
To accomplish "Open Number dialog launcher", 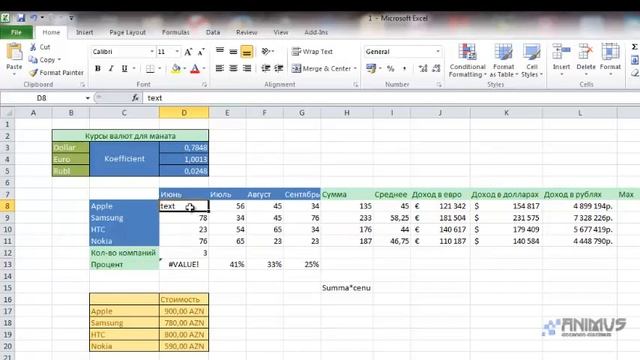I will [439, 84].
